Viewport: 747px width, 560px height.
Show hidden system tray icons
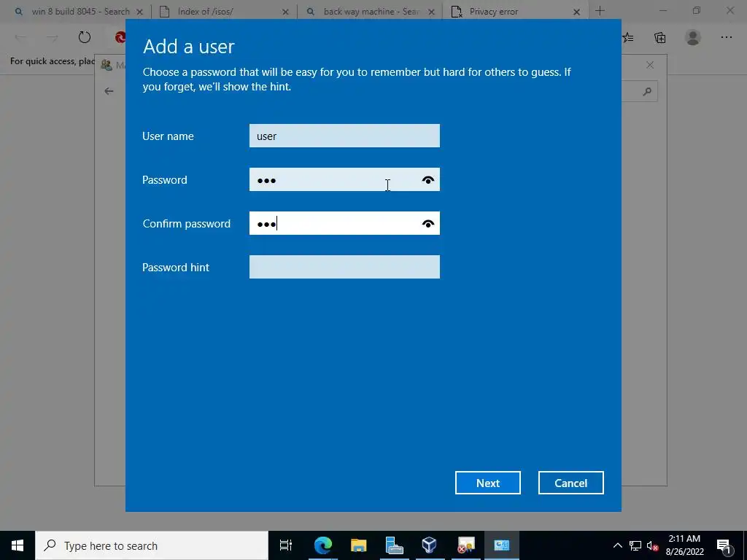pos(617,545)
